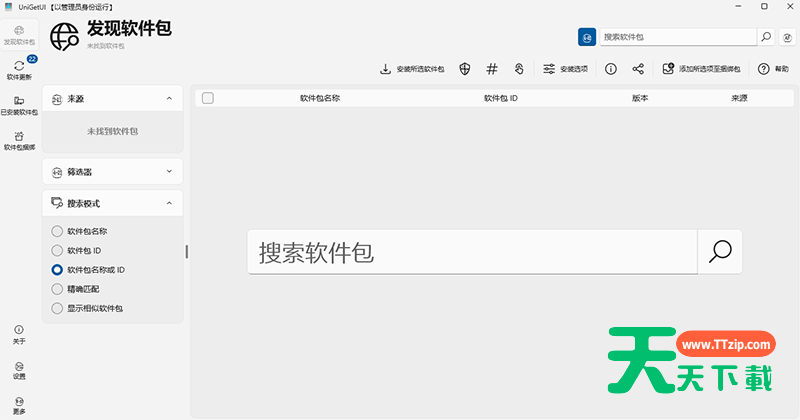Minimize the UniGetUI window

[738, 7]
